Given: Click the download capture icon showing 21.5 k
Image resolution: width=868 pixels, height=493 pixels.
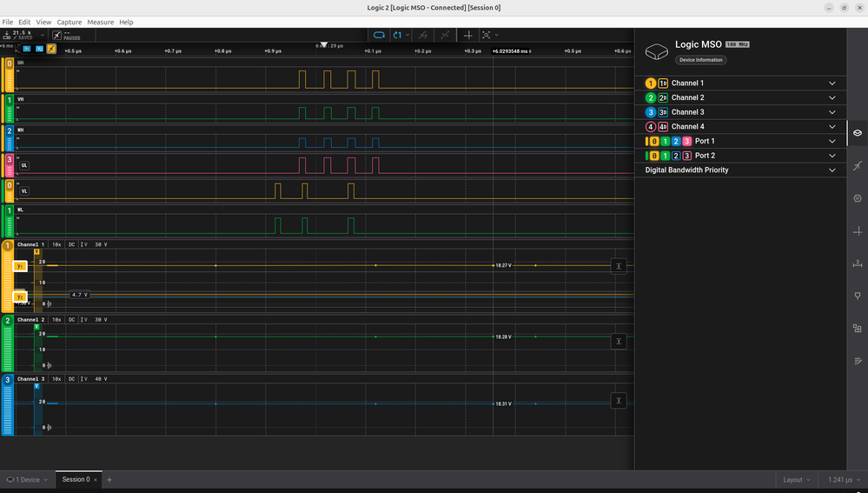Looking at the screenshot, I should [7, 35].
